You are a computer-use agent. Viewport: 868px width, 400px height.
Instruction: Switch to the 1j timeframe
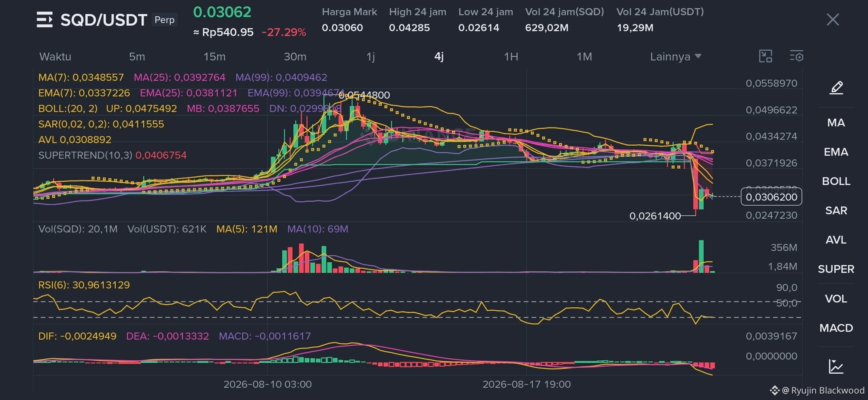(371, 57)
